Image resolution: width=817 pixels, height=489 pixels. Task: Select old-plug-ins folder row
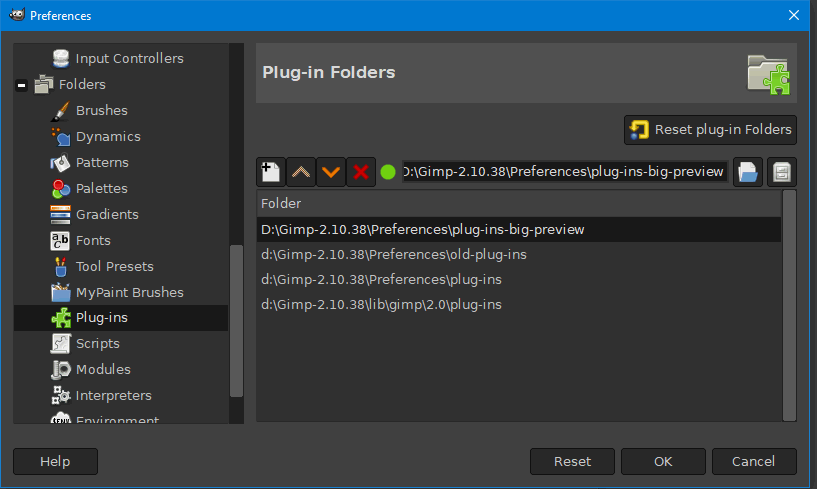tap(518, 254)
